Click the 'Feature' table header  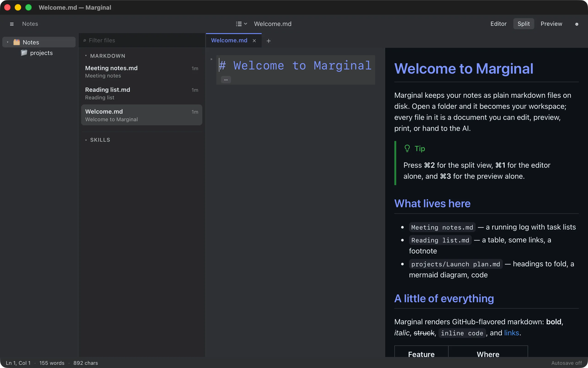(421, 354)
